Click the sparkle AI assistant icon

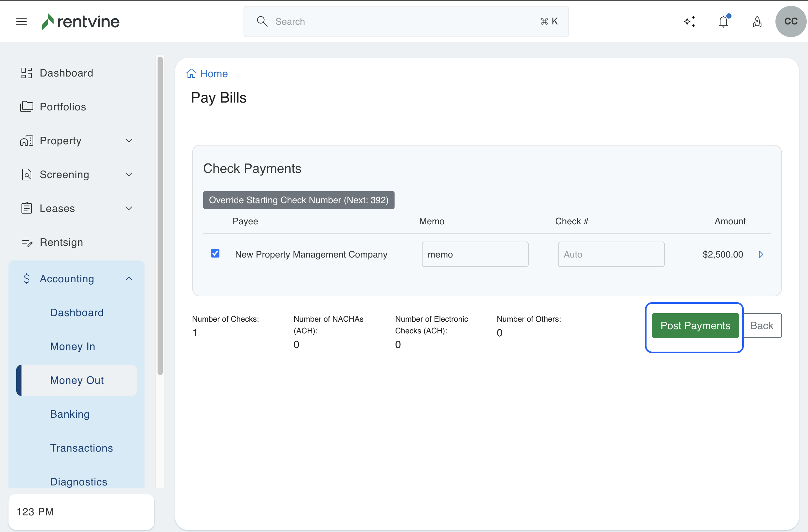pos(690,22)
